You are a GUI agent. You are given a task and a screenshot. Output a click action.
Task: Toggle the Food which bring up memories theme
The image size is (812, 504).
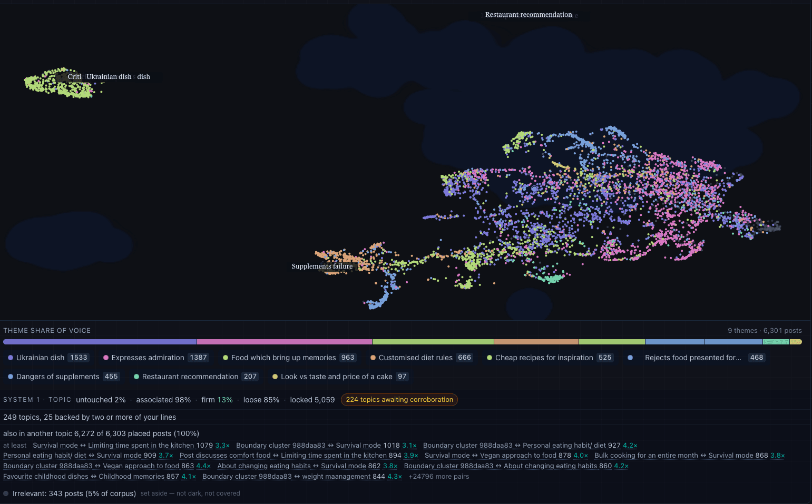point(289,358)
